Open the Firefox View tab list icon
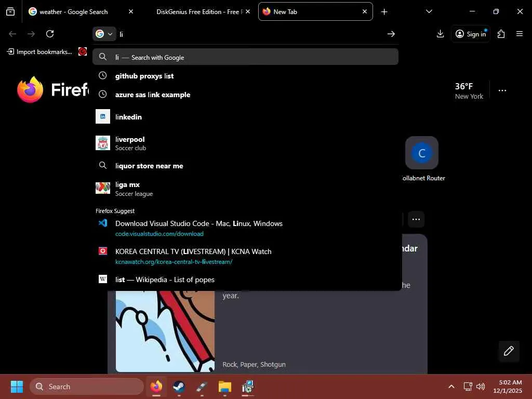This screenshot has width=532, height=399. click(10, 11)
